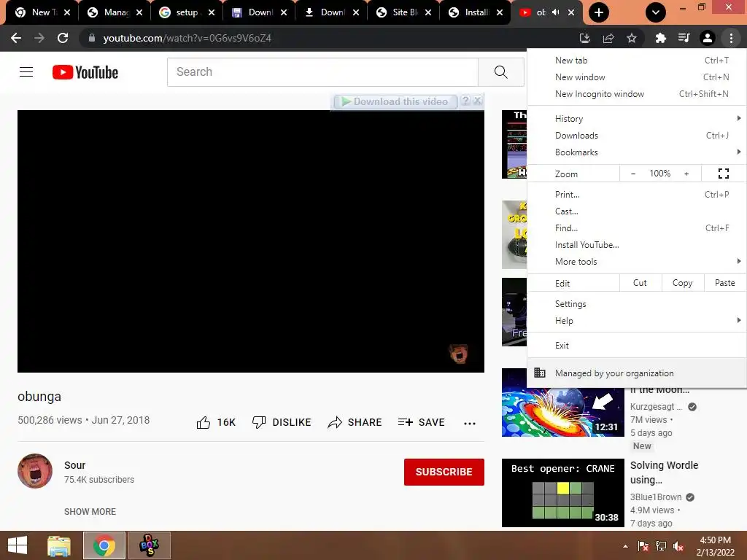
Task: Click the DISLIKE thumbs-down button
Action: [x=282, y=422]
